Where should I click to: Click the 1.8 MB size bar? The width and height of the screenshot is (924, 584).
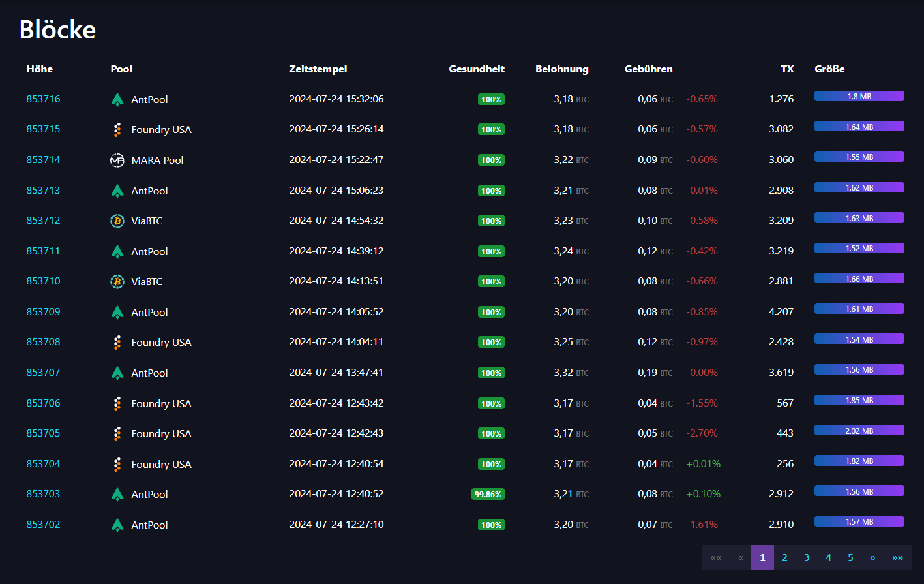click(x=859, y=96)
